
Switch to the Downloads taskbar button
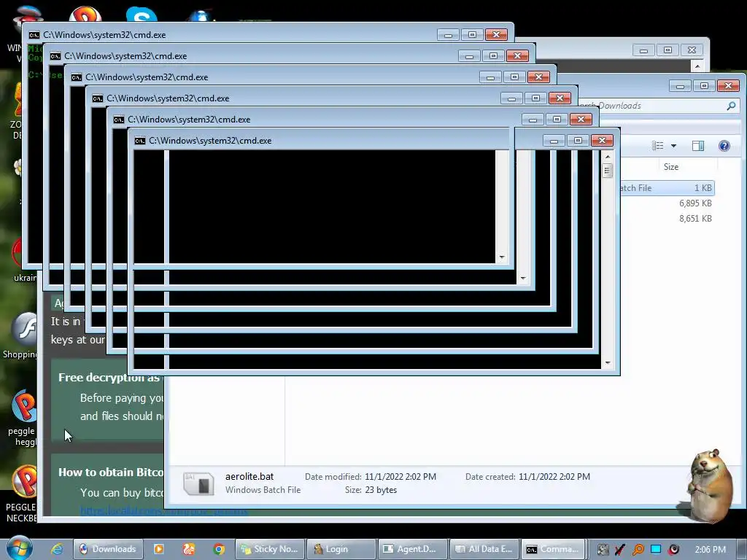pos(108,549)
